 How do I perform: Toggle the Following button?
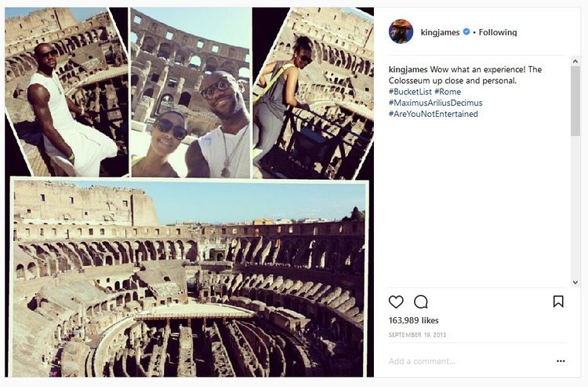pos(497,32)
